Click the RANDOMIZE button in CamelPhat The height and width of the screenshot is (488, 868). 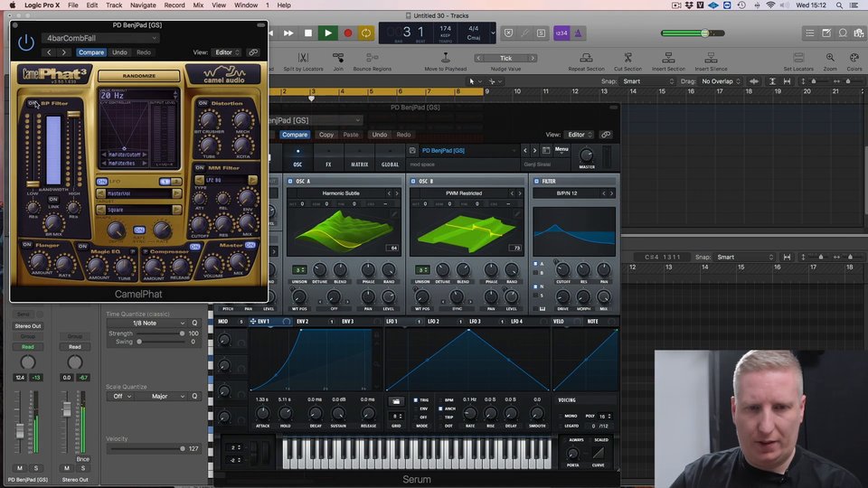point(139,76)
